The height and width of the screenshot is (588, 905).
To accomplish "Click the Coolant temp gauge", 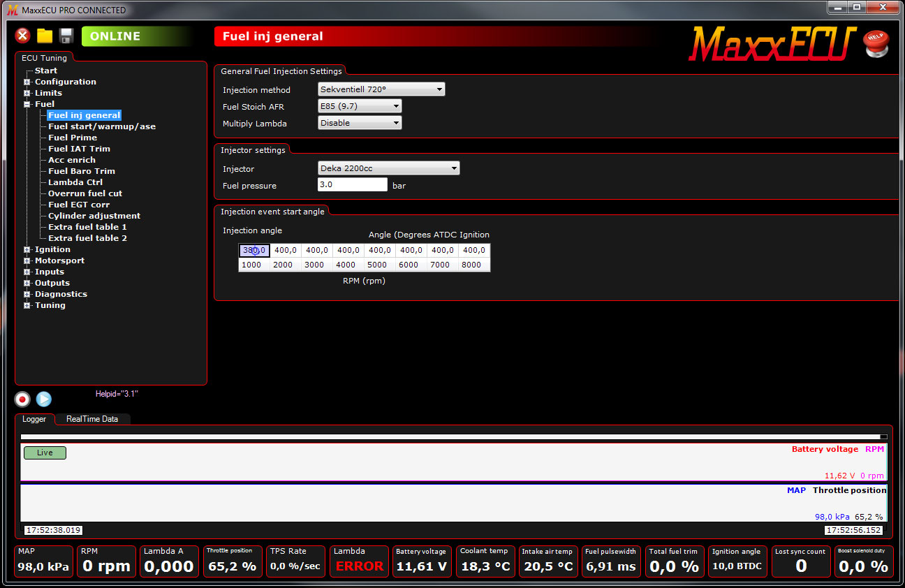I will (485, 561).
